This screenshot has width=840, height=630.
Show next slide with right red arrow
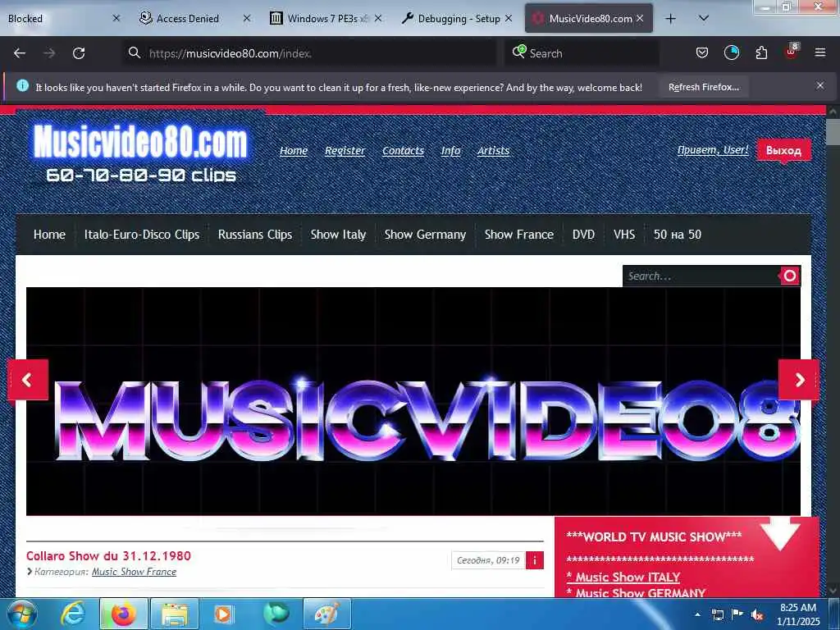click(x=799, y=380)
